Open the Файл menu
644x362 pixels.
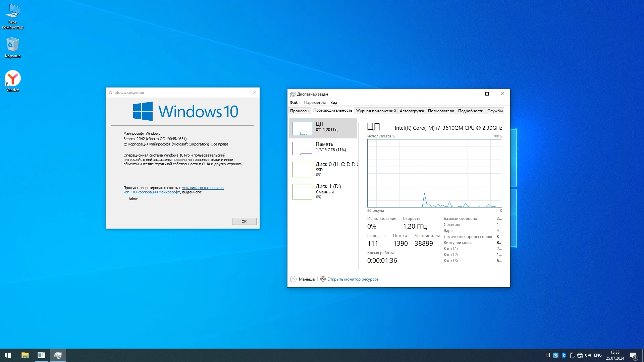[294, 103]
